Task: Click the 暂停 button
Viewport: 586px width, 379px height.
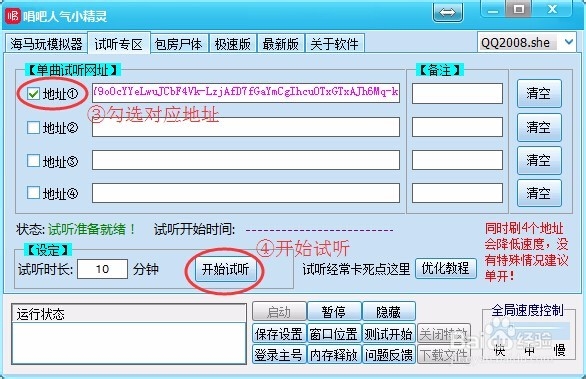Action: coord(334,312)
